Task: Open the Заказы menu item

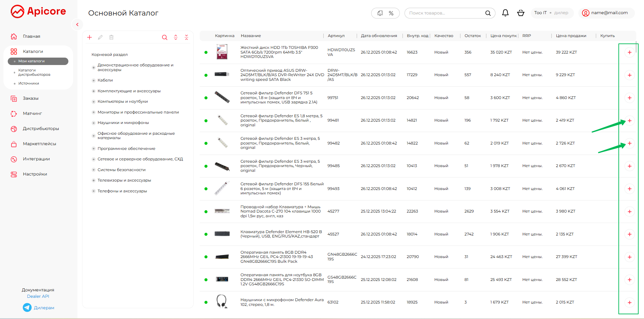Action: click(31, 98)
